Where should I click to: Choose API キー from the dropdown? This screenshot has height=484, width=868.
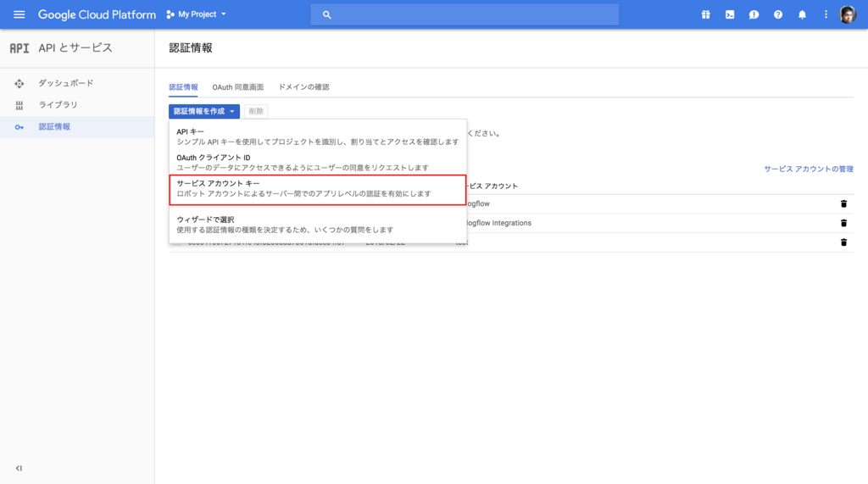point(318,136)
